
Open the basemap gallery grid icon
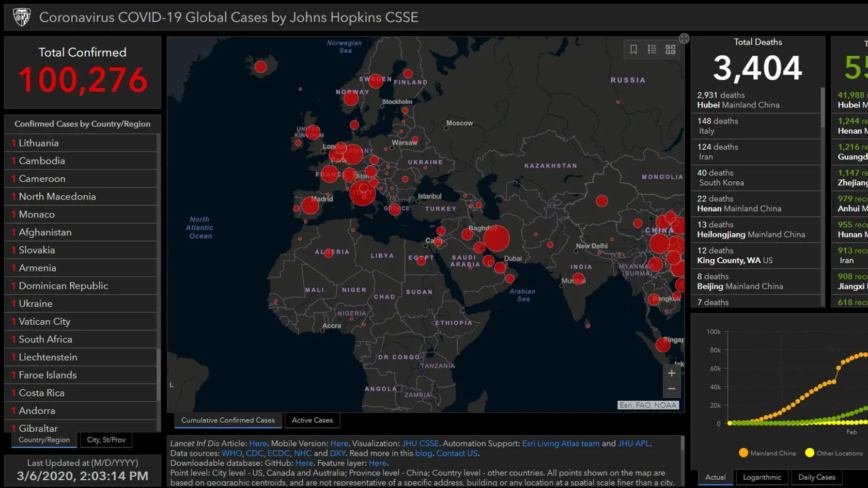click(670, 49)
